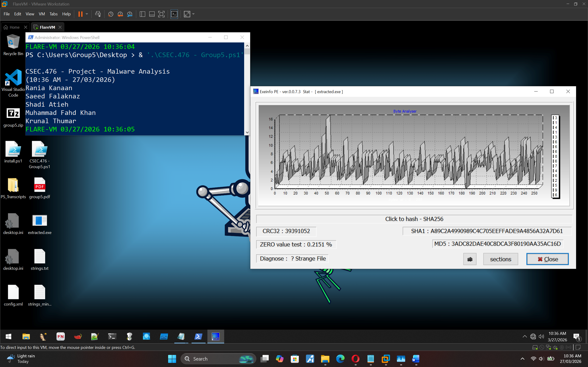Image resolution: width=588 pixels, height=367 pixels.
Task: Click the camera screenshot icon in Exeinfo
Action: tap(470, 259)
